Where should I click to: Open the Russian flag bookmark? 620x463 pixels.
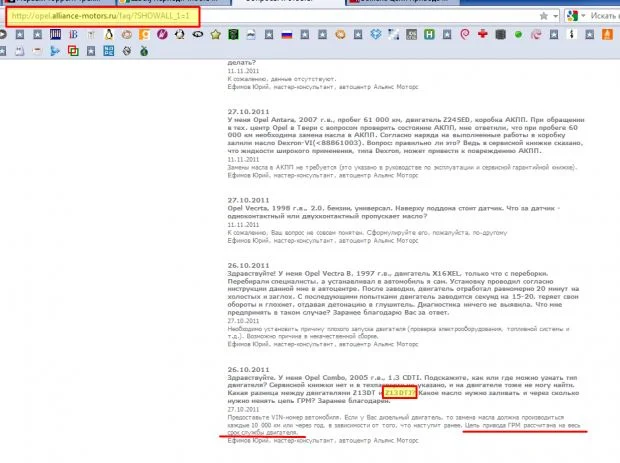pyautogui.click(x=287, y=34)
